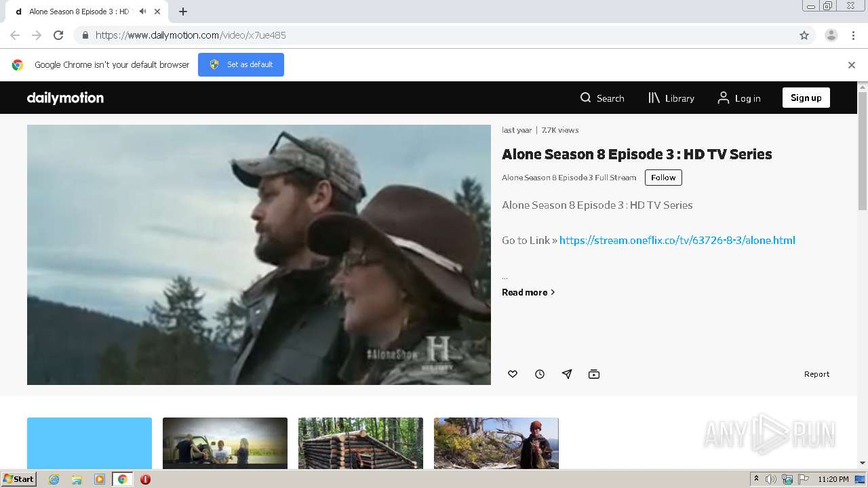868x488 pixels.
Task: Add video to playlist icon
Action: tap(594, 374)
